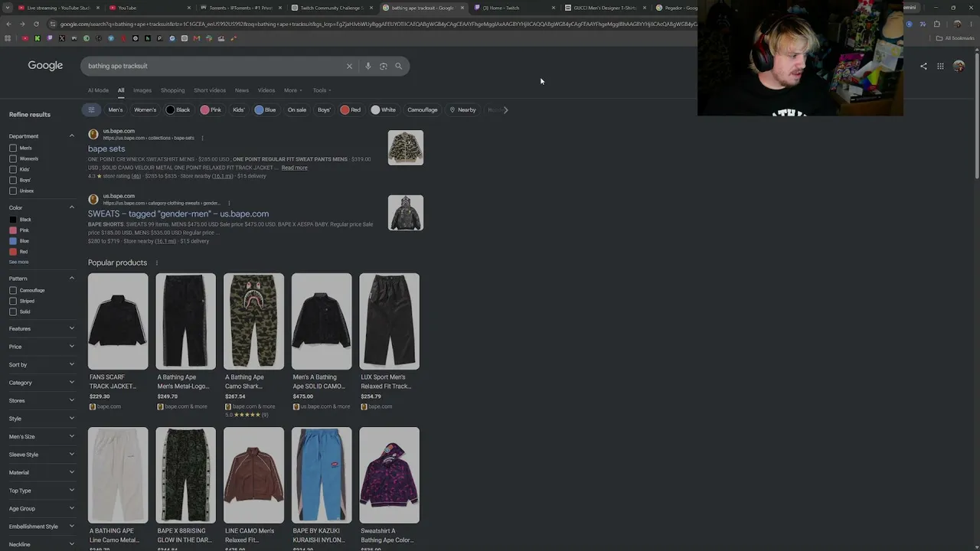Select the Pink color swatch in sidebar

coord(13,230)
